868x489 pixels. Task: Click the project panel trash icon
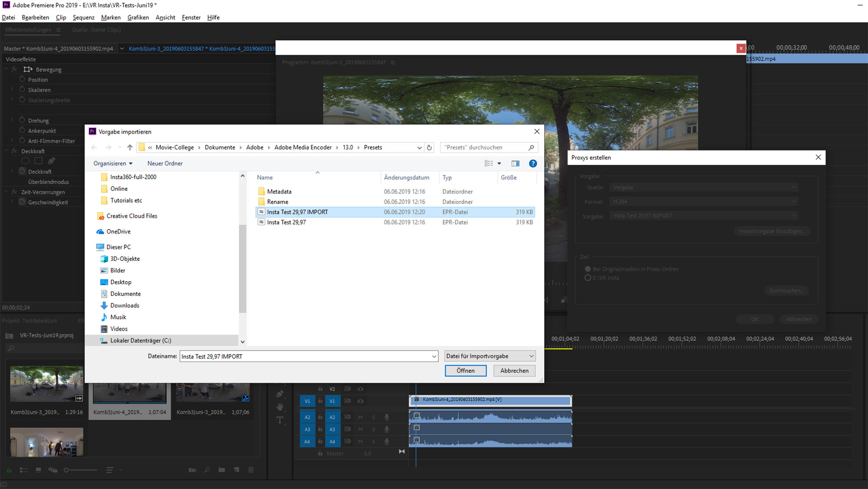251,470
